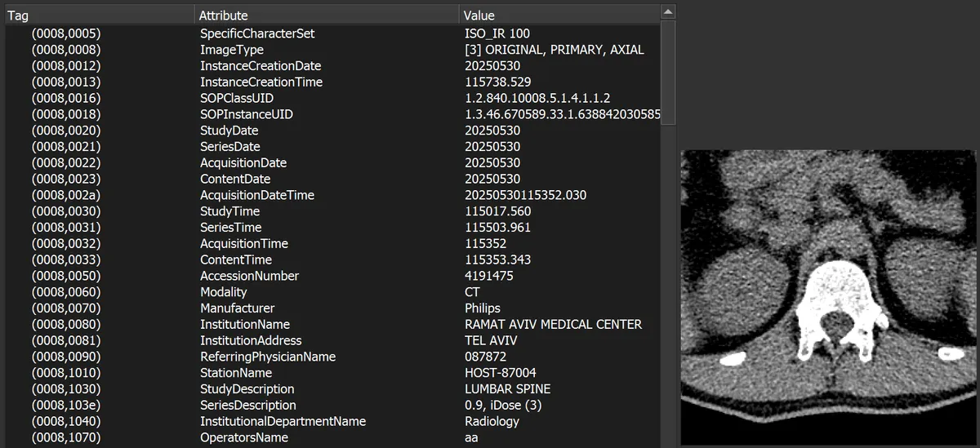Sort by the Value column header
This screenshot has width=980, height=448.
click(559, 15)
